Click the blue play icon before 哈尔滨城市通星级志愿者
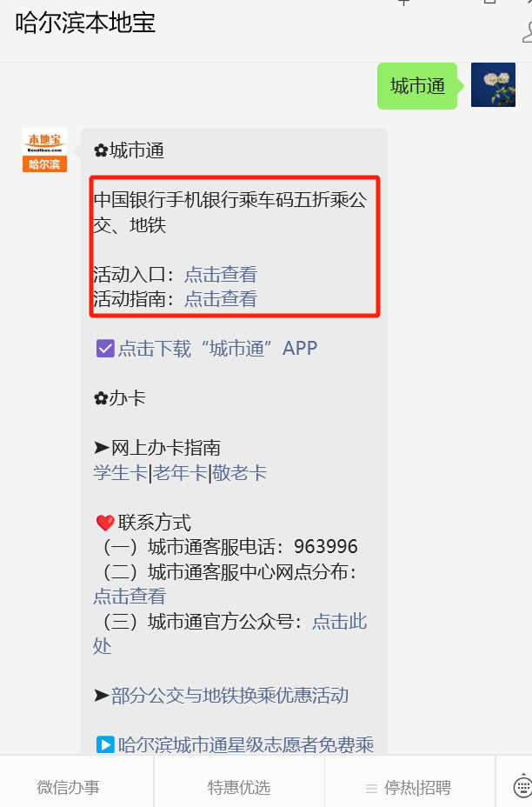 105,744
